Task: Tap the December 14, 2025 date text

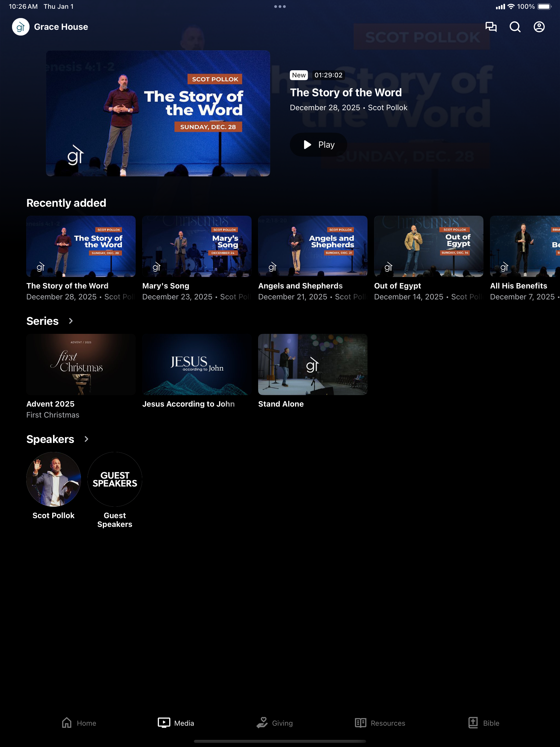Action: point(409,296)
